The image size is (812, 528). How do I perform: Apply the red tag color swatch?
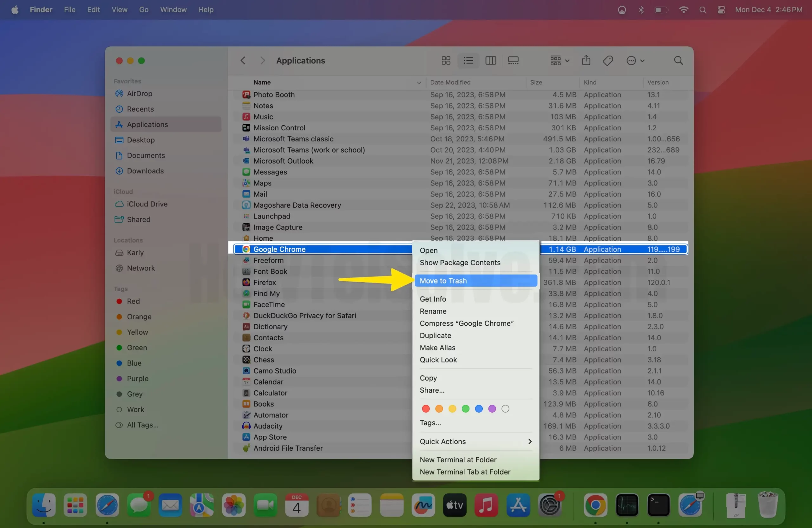pyautogui.click(x=426, y=409)
